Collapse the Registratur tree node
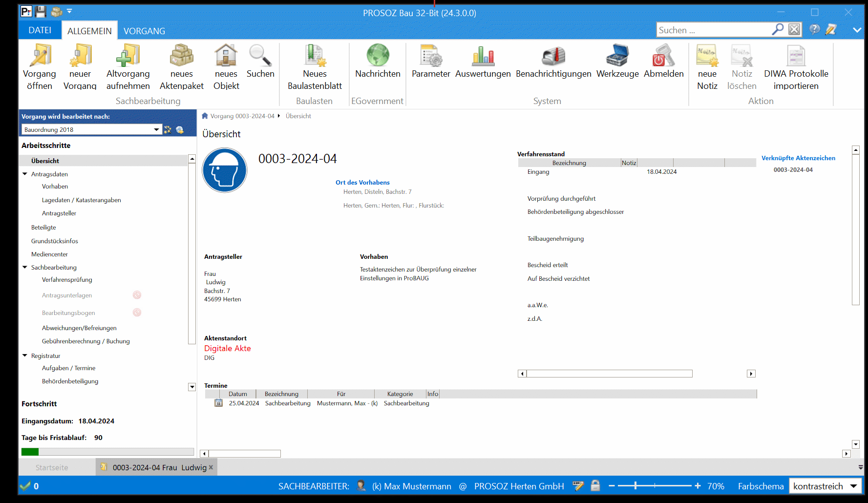The width and height of the screenshot is (868, 503). tap(25, 356)
